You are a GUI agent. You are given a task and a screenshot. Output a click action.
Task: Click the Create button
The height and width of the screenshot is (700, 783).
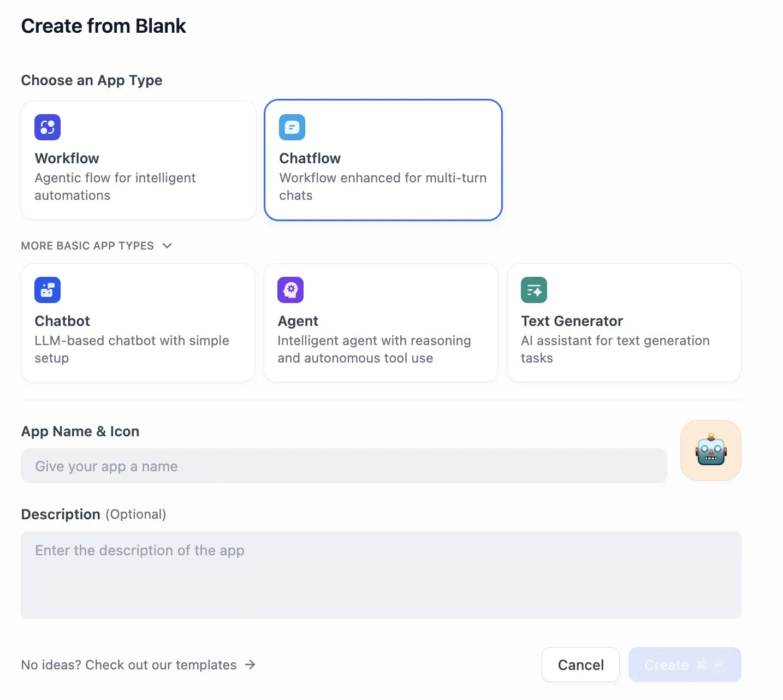667,665
